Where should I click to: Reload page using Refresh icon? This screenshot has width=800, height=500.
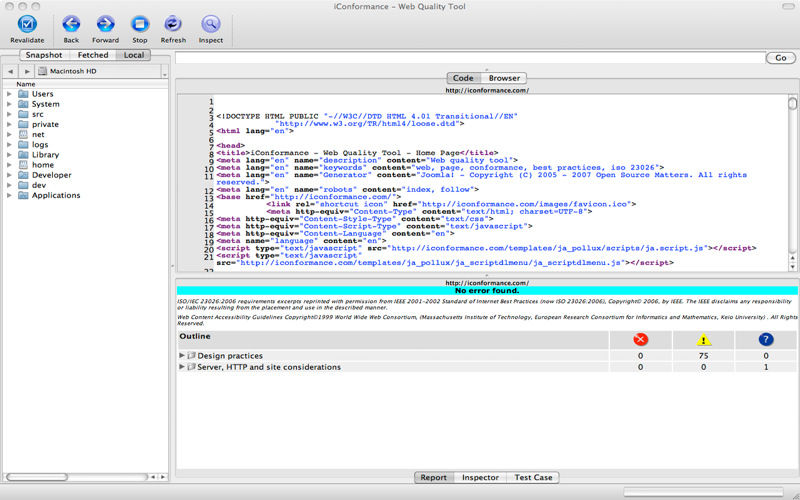pyautogui.click(x=173, y=24)
